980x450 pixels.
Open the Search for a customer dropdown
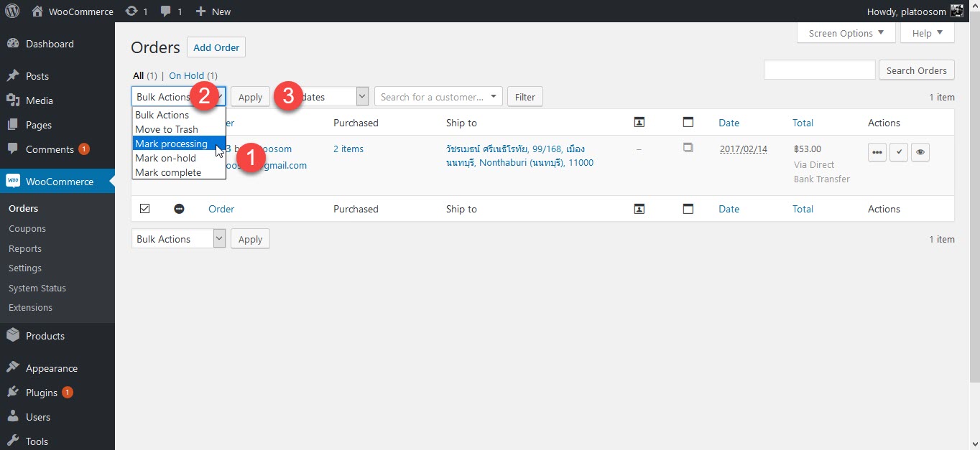[439, 97]
